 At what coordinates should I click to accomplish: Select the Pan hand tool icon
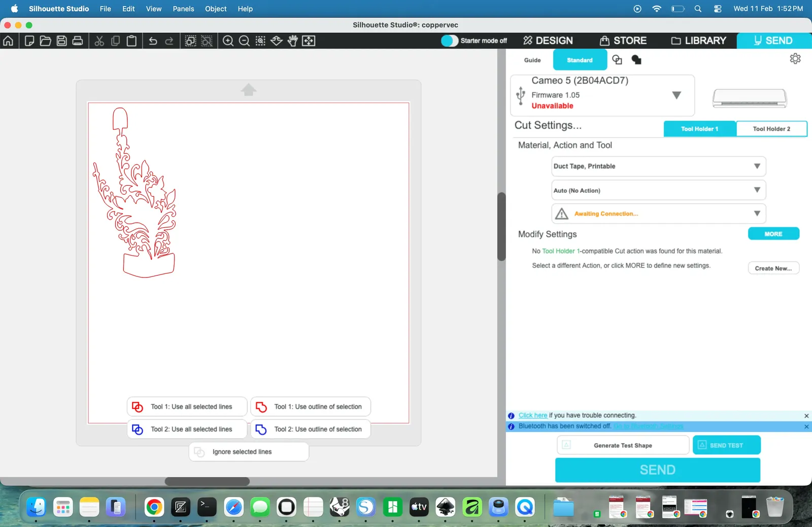point(292,41)
